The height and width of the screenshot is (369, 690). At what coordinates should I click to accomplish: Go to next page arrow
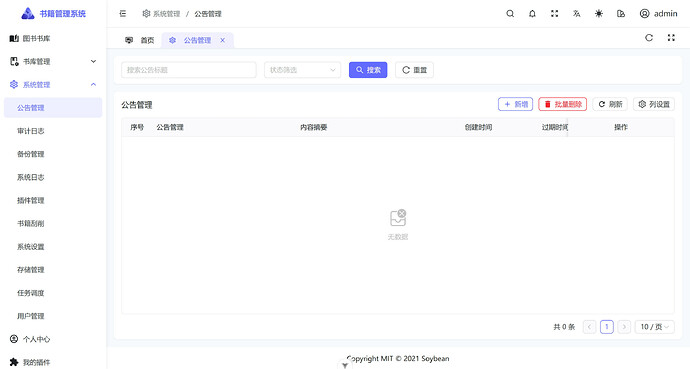tap(624, 327)
